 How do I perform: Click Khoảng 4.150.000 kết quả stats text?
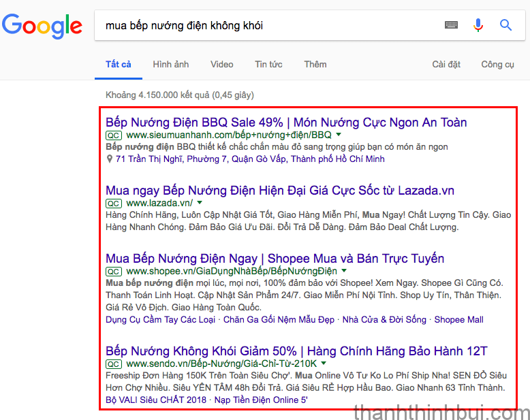pos(180,95)
